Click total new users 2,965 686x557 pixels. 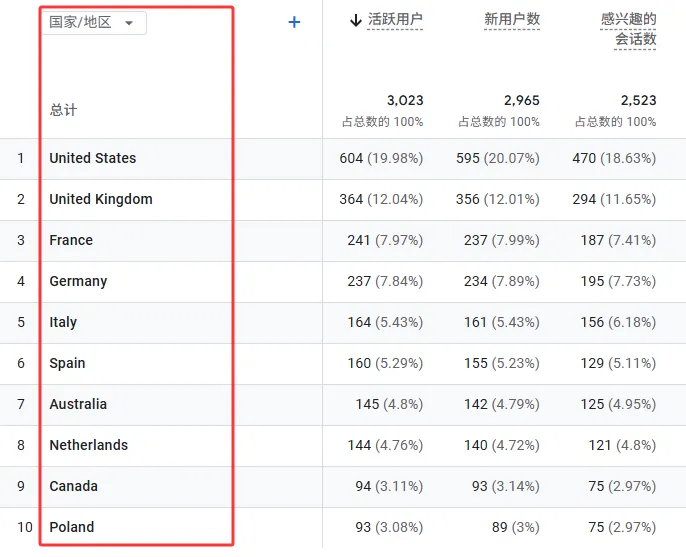pos(522,101)
